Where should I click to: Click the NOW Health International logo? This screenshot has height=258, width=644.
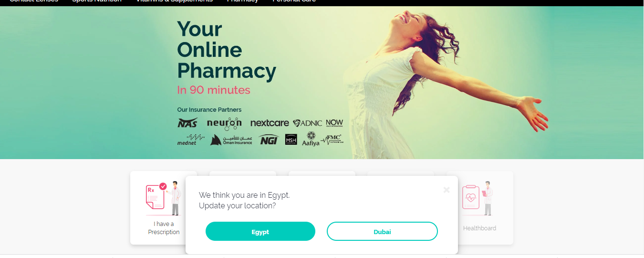coord(334,123)
